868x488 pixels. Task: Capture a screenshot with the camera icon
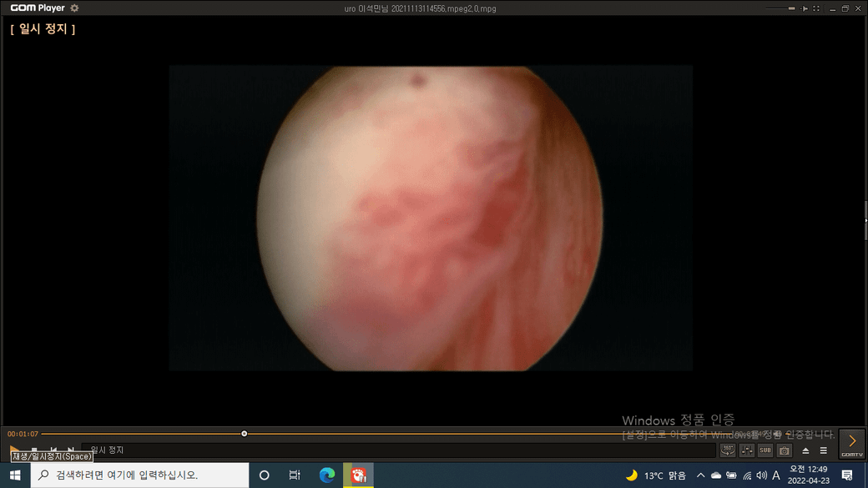[785, 450]
